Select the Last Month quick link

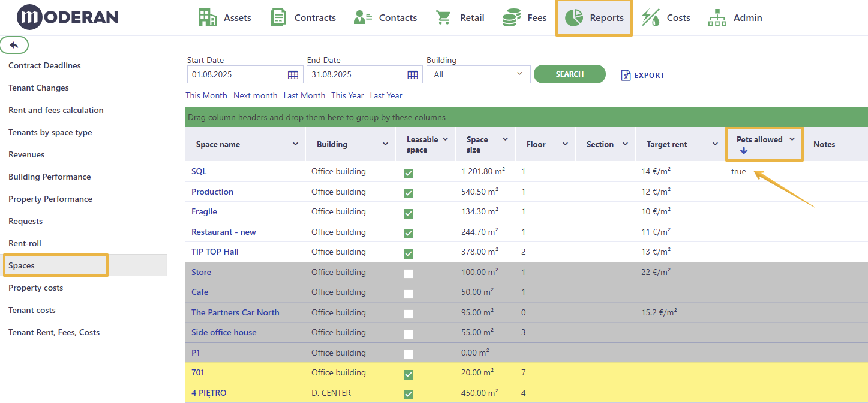click(x=304, y=95)
